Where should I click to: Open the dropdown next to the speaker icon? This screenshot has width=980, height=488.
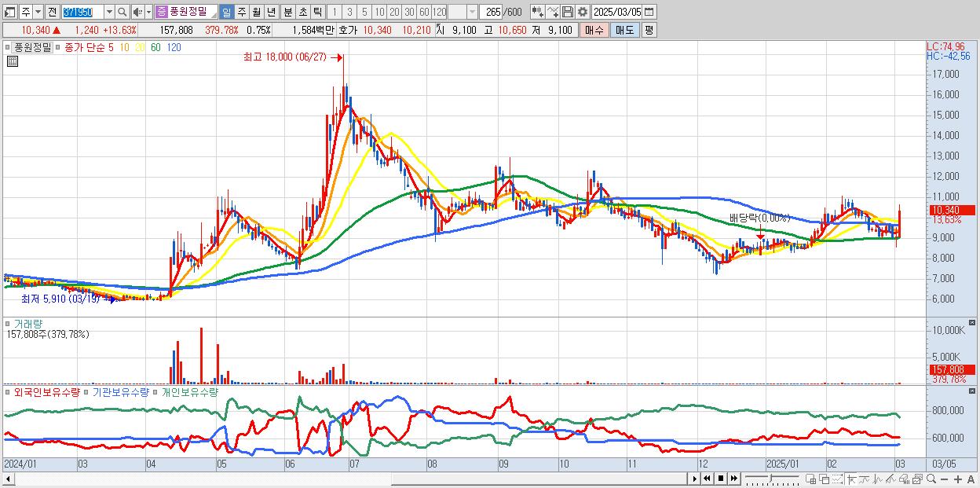tap(148, 12)
